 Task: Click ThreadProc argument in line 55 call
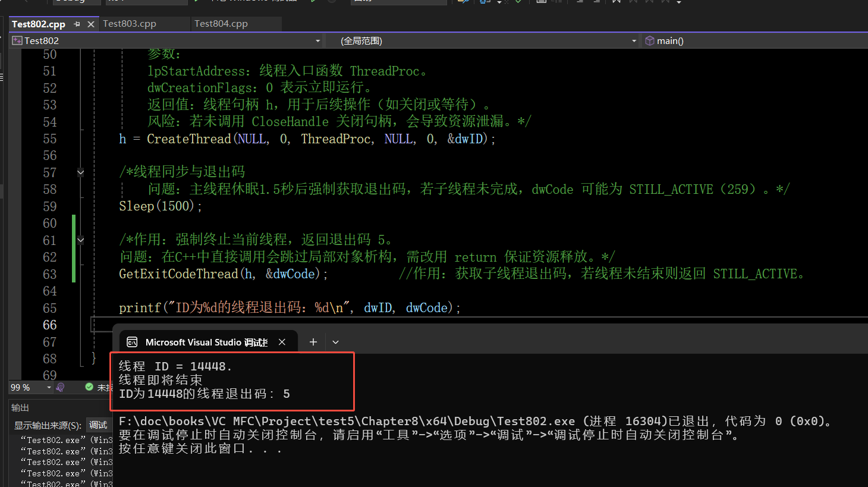click(x=336, y=139)
